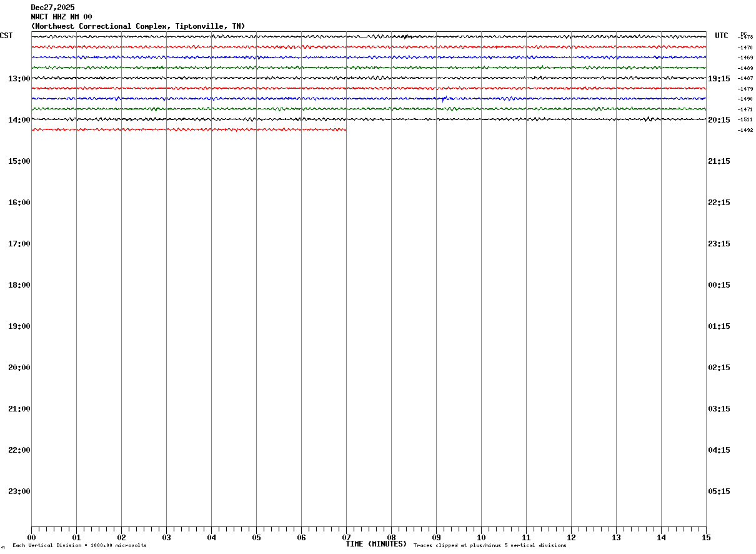Click the '01:15' UTC time label
The width and height of the screenshot is (756, 554).
719,326
